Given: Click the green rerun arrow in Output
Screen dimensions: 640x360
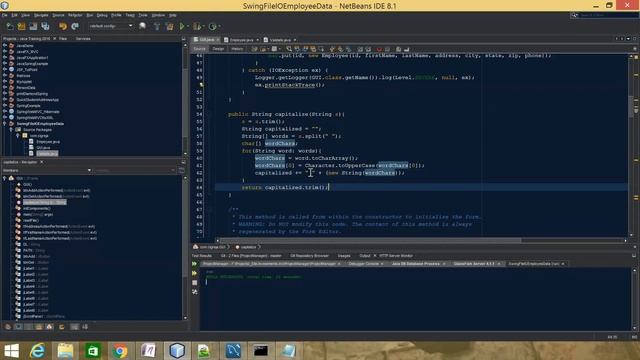Looking at the screenshot, I should click(x=195, y=264).
